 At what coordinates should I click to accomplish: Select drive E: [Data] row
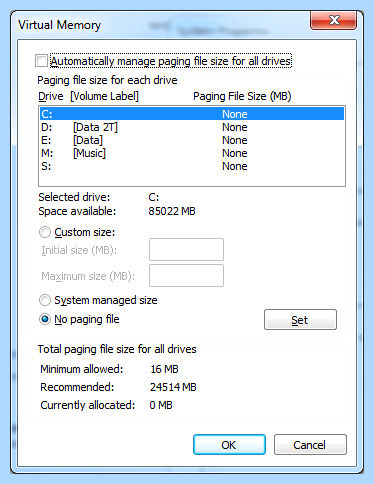(x=192, y=140)
